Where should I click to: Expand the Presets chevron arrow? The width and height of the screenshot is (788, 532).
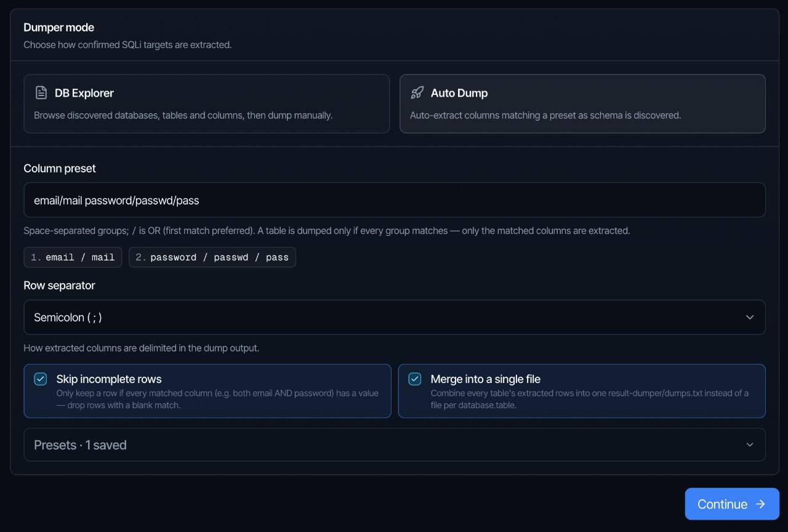coord(750,445)
